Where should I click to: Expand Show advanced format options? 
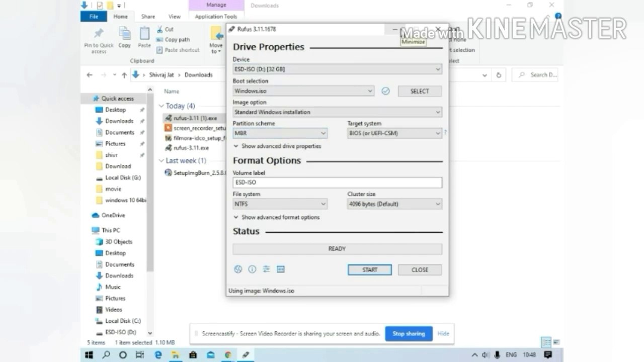[x=277, y=217]
